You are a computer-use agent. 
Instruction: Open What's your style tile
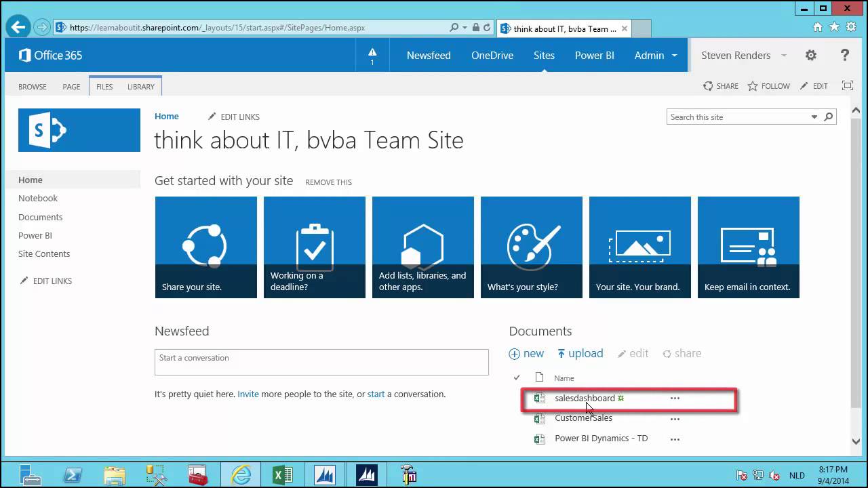pos(532,247)
